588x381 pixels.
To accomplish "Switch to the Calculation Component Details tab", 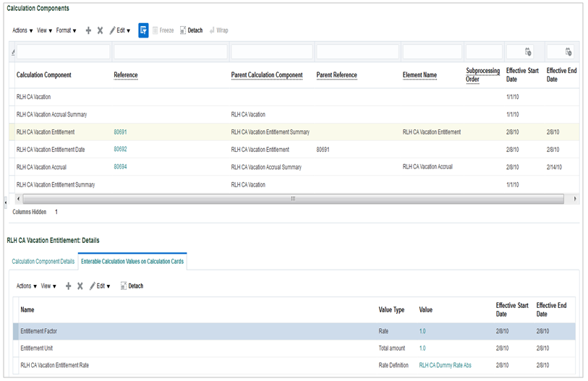I will pyautogui.click(x=43, y=261).
